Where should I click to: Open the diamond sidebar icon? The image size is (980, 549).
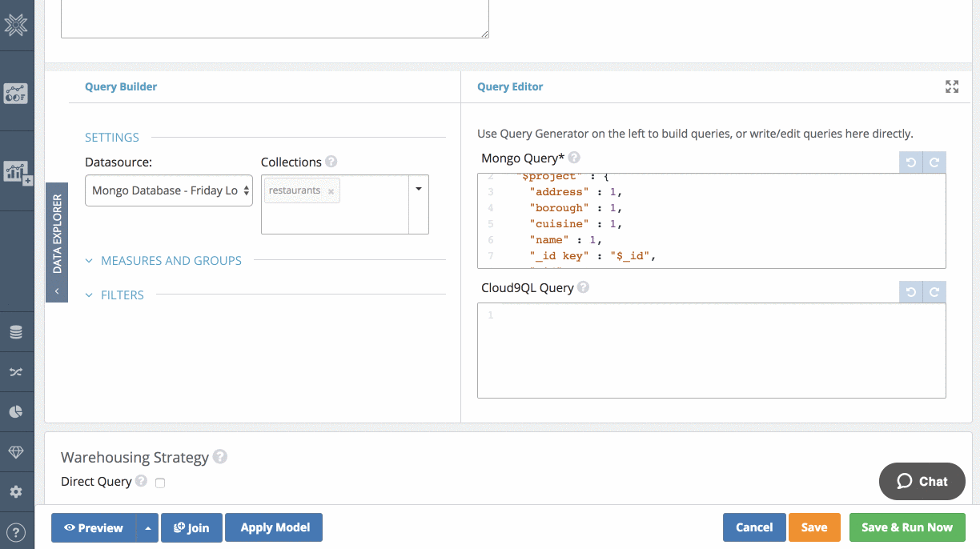(x=16, y=452)
